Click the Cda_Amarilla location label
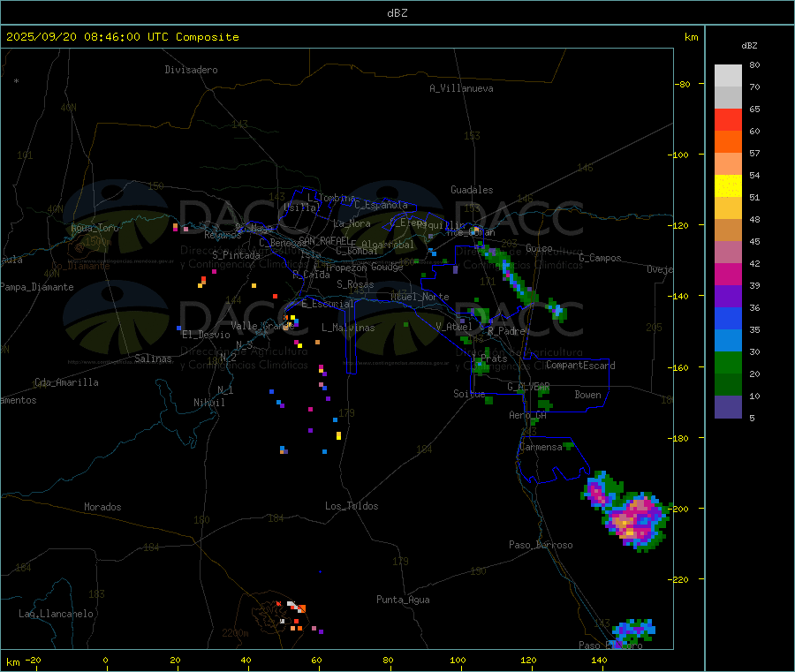 tap(66, 382)
